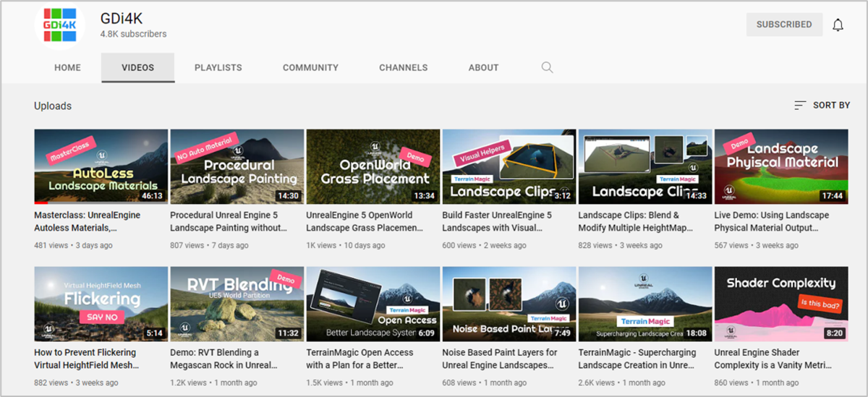Click the 'Uploads' section heading
The image size is (868, 397).
click(53, 106)
